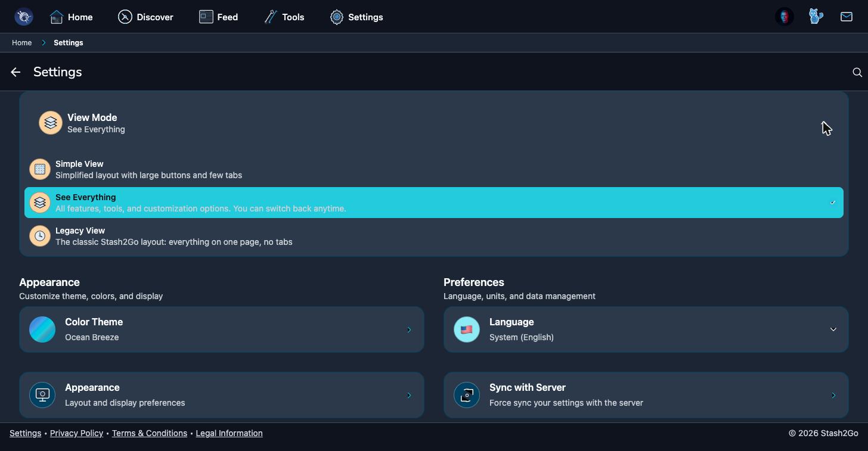Click the Preferences section heading
Viewport: 868px width, 451px height.
pyautogui.click(x=474, y=282)
